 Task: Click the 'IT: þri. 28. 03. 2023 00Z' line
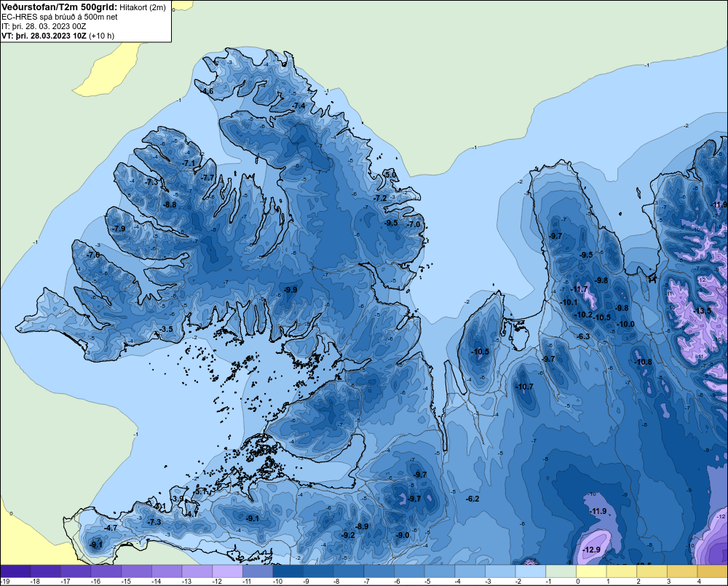coord(44,26)
